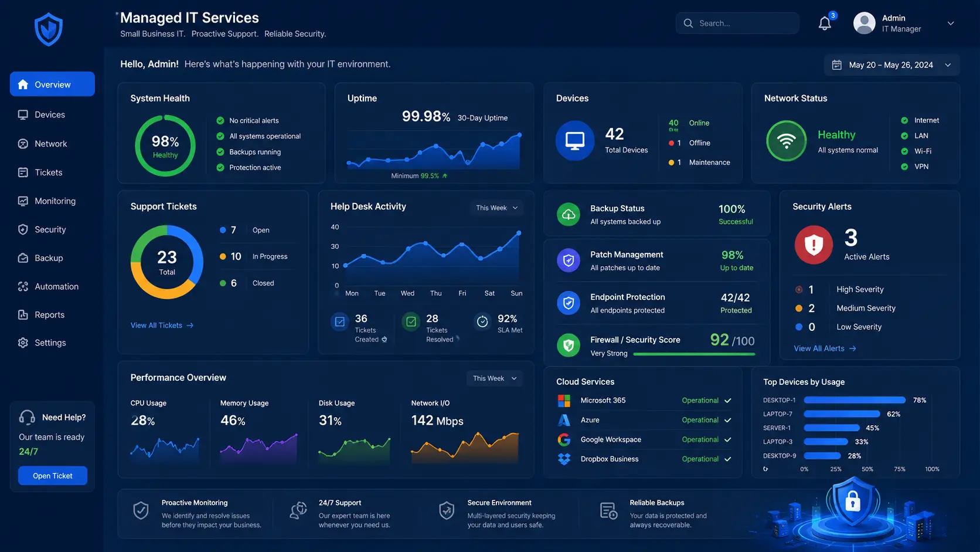The image size is (980, 552).
Task: Click the Tickets Created icon
Action: (x=340, y=321)
